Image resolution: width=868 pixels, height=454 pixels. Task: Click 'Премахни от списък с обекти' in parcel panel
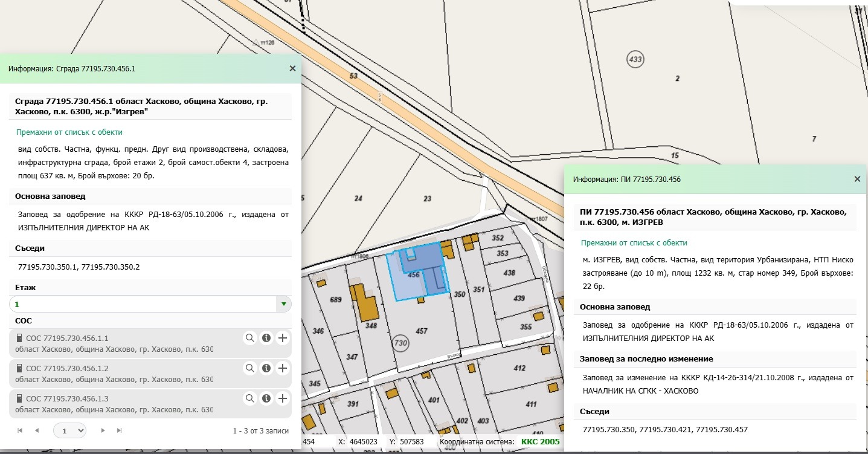tap(634, 242)
